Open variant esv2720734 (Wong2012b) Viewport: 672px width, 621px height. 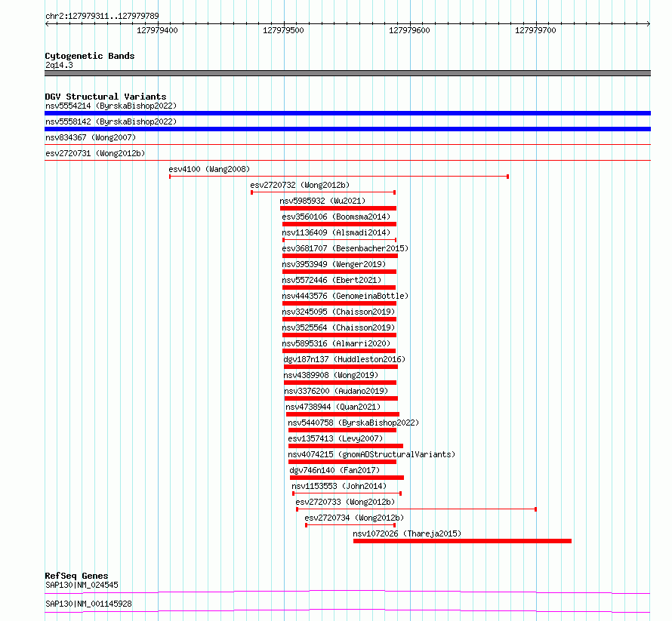point(354,518)
